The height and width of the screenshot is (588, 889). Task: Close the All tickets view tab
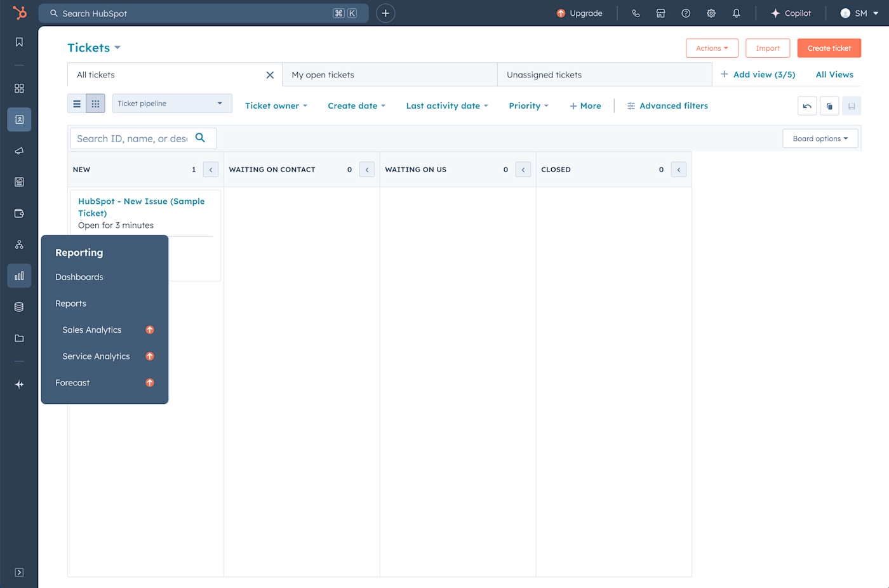pyautogui.click(x=270, y=75)
